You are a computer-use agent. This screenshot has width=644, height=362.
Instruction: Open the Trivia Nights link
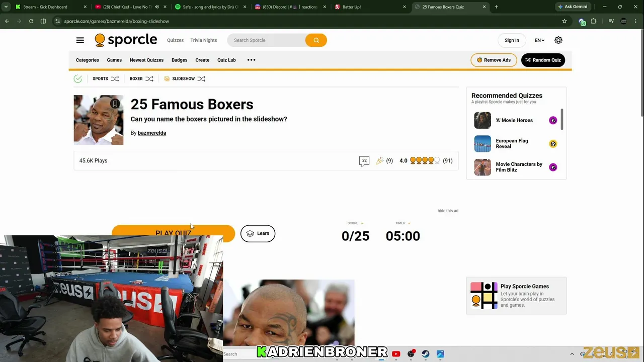coord(204,40)
